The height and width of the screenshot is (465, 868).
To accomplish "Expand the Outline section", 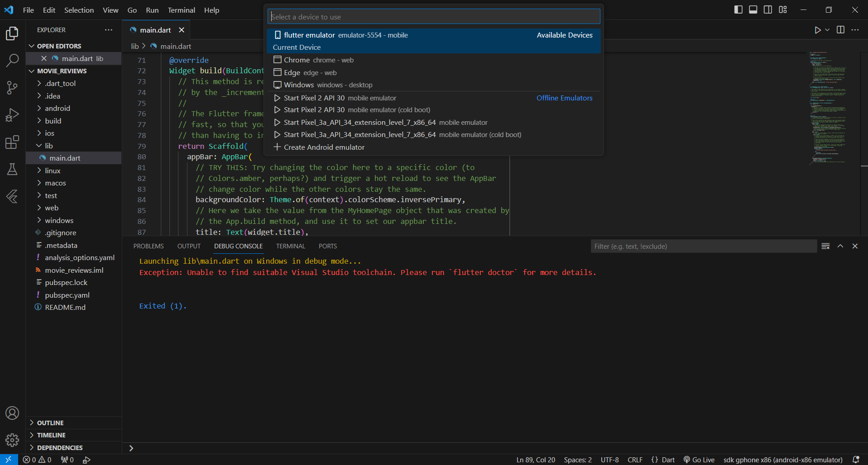I will tap(73, 423).
